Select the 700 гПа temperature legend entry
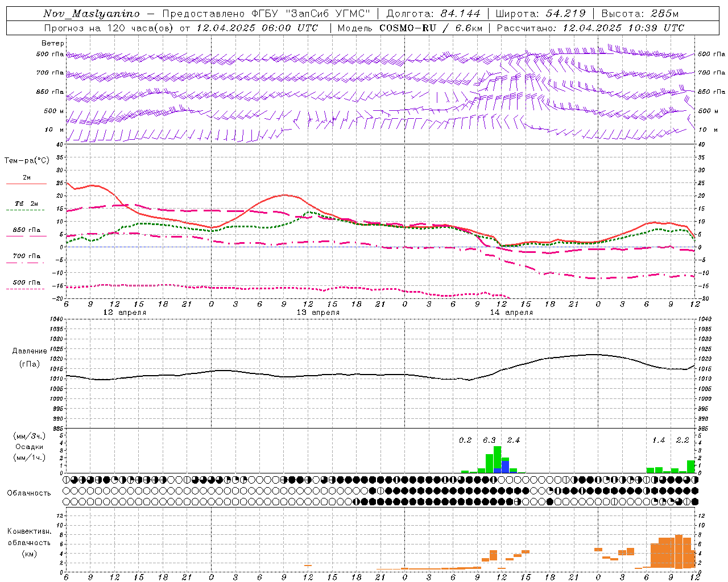Image resolution: width=728 pixels, height=582 pixels. [27, 256]
